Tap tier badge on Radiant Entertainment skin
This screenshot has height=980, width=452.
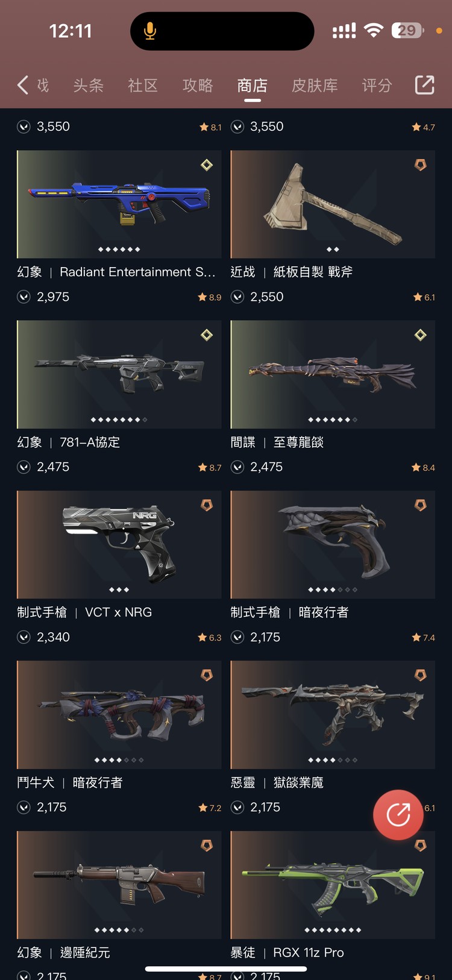[x=207, y=165]
